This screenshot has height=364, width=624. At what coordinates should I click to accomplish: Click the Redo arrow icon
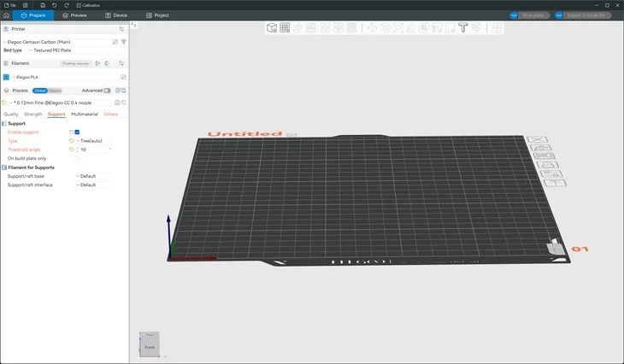[x=67, y=5]
